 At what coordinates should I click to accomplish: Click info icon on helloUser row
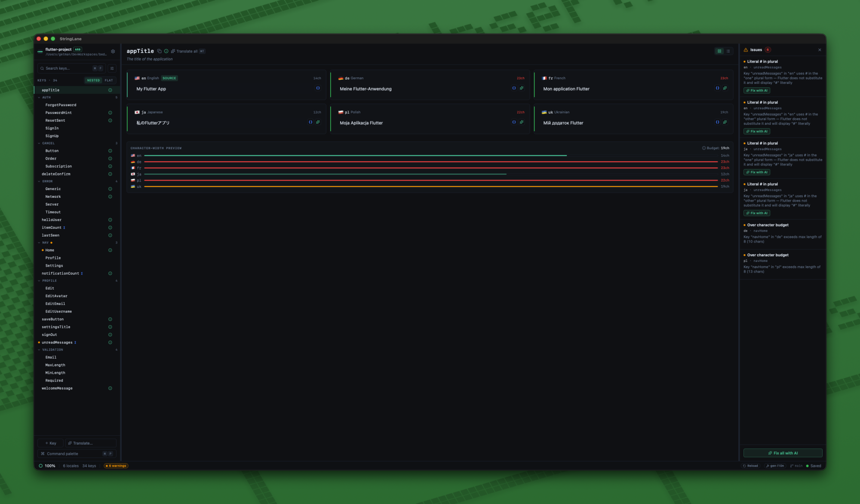point(110,220)
